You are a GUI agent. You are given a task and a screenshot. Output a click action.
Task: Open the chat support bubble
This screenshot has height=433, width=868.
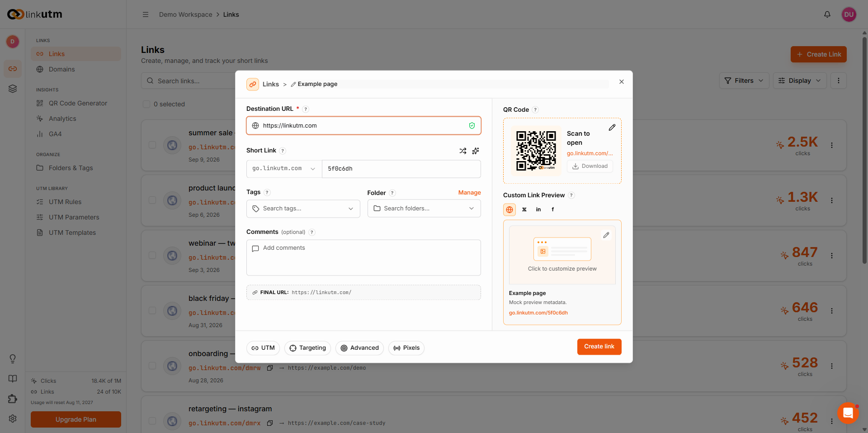pyautogui.click(x=848, y=413)
